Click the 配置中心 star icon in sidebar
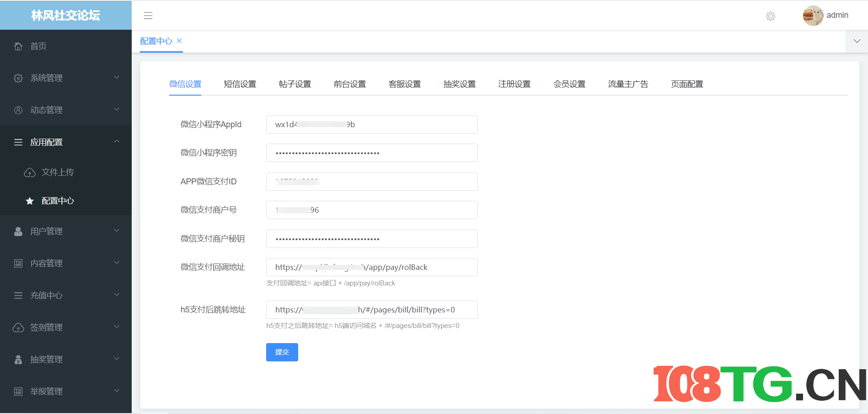This screenshot has width=868, height=414. click(x=30, y=200)
